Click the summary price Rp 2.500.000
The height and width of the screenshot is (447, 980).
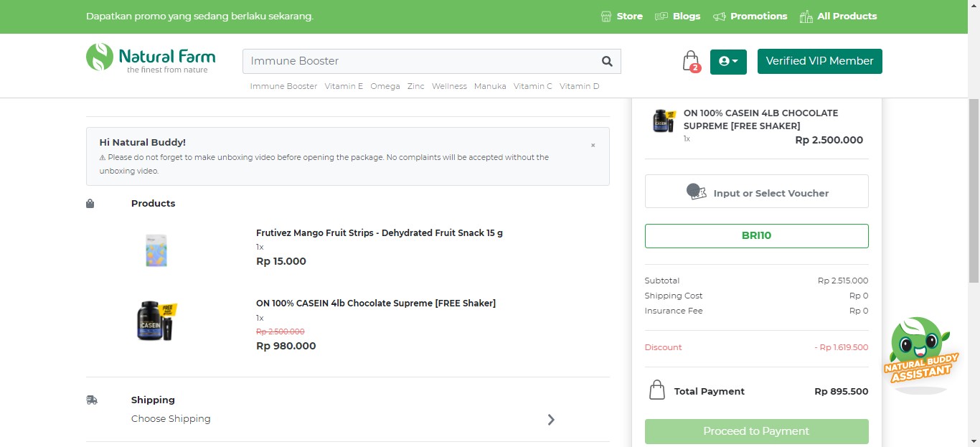[x=829, y=140]
